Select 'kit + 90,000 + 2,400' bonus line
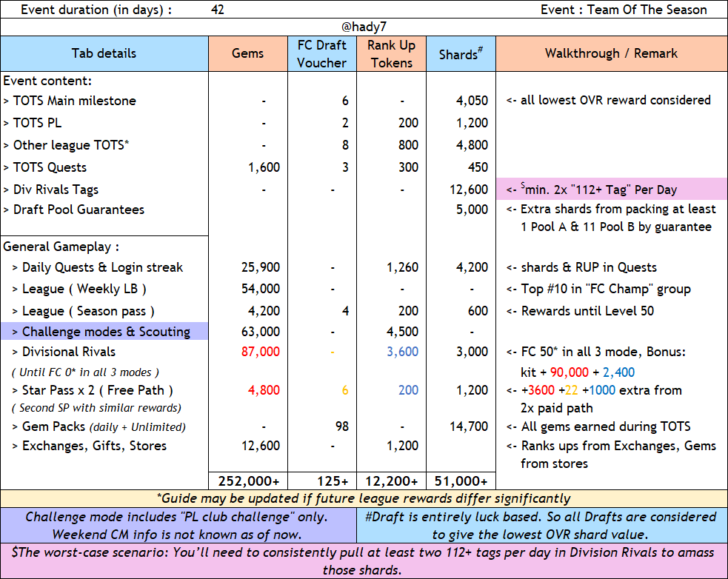 tap(578, 372)
